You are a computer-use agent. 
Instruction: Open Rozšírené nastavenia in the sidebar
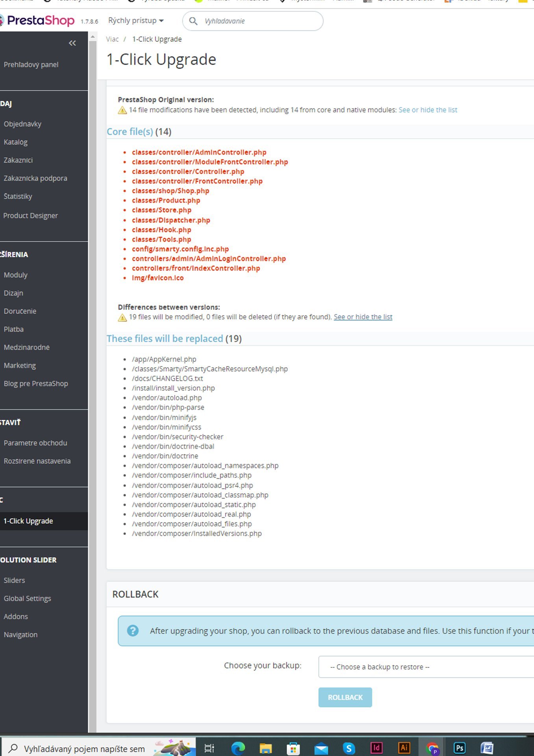tap(37, 461)
